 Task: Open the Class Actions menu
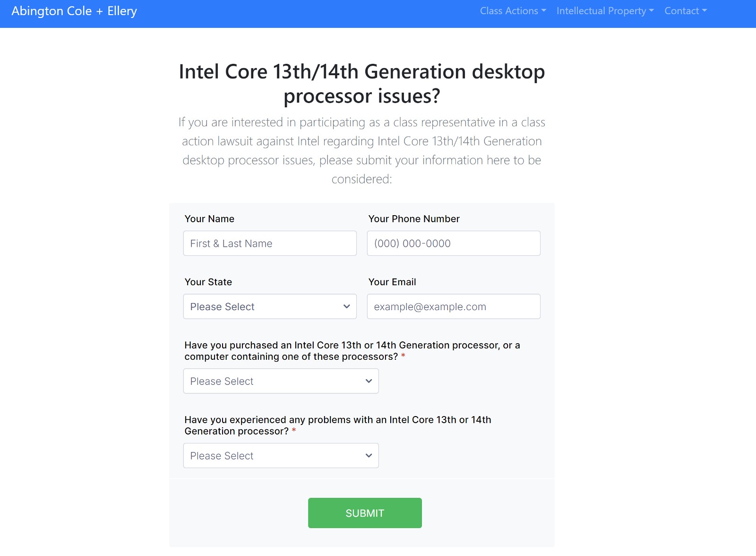coord(513,11)
